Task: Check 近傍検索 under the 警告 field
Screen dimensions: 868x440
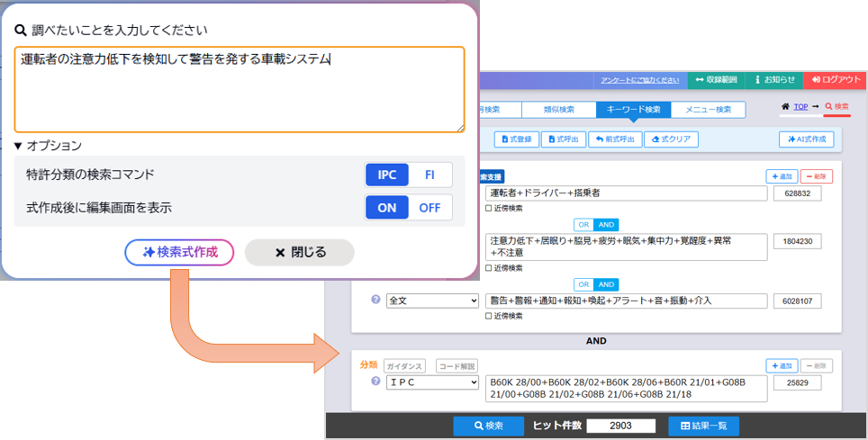Action: click(488, 317)
